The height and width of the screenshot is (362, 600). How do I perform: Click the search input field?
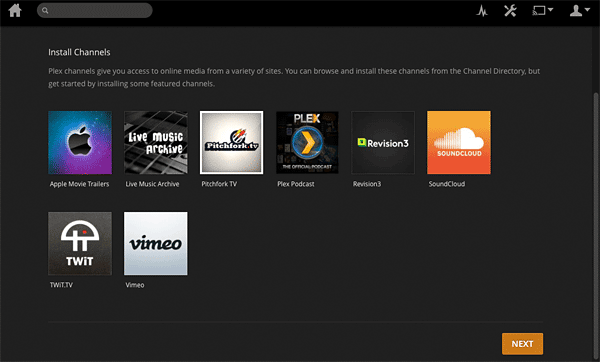point(95,10)
